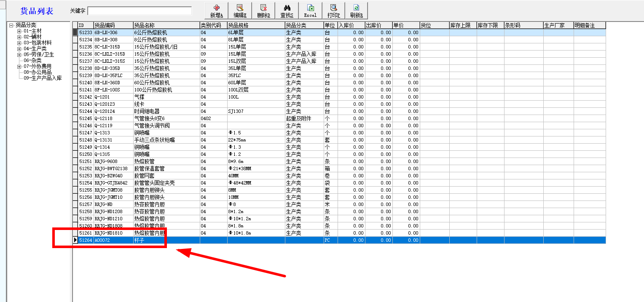
Task: Expand the 02-辅材 tree node
Action: 19,37
